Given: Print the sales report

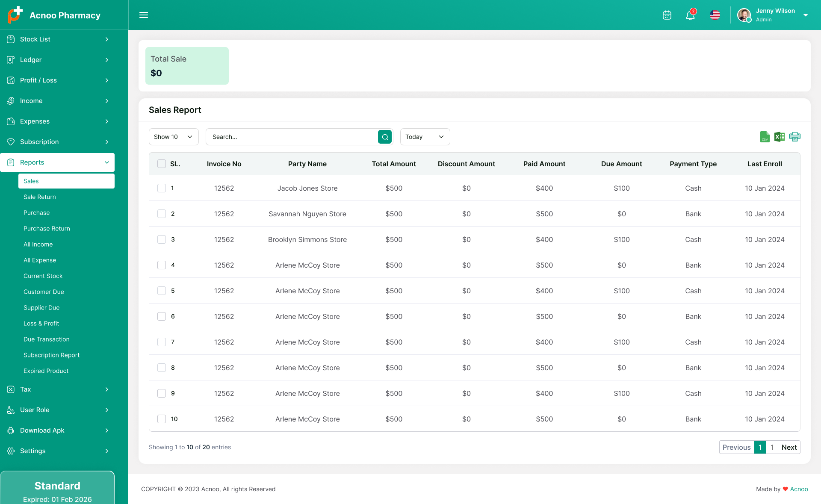Looking at the screenshot, I should click(x=794, y=137).
